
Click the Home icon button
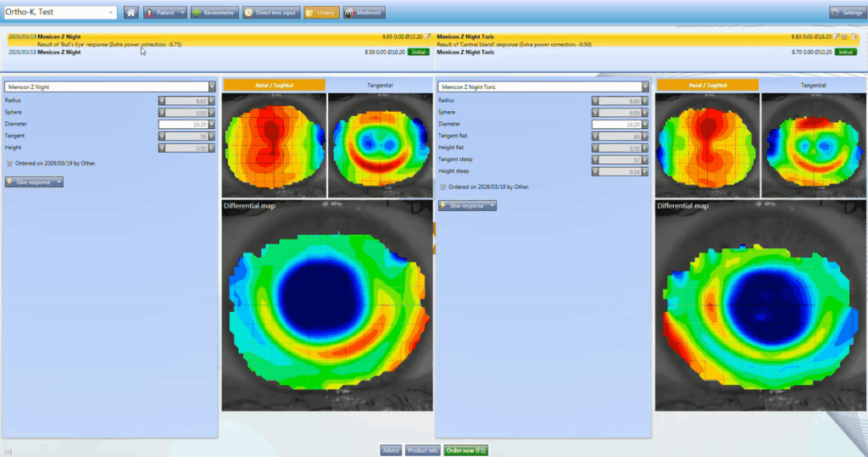(131, 13)
